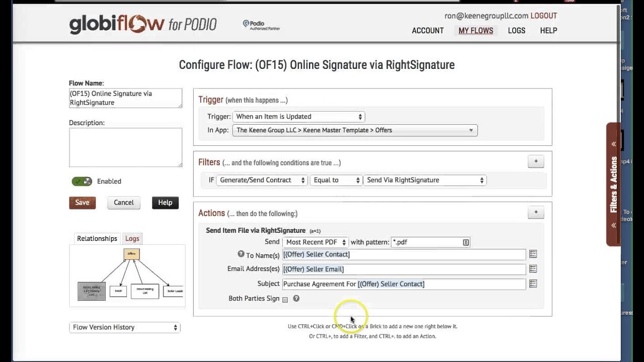Collapse Filters & Actions panel top chevron

click(x=614, y=144)
